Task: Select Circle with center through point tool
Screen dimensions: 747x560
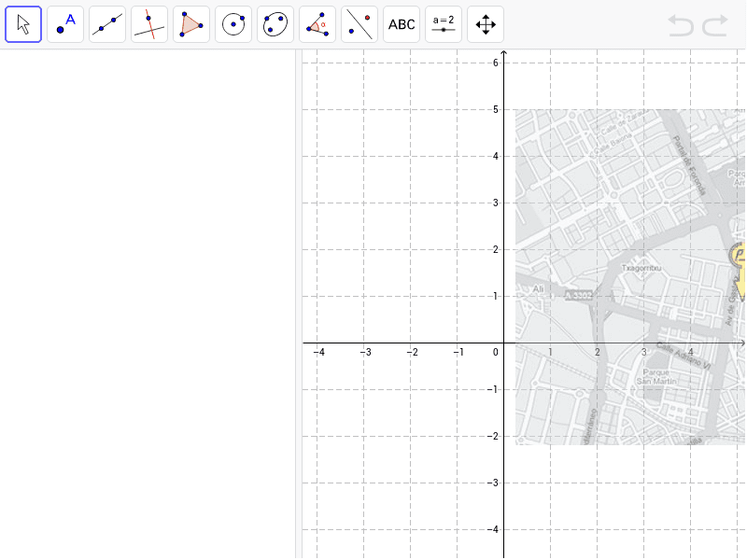Action: tap(233, 24)
